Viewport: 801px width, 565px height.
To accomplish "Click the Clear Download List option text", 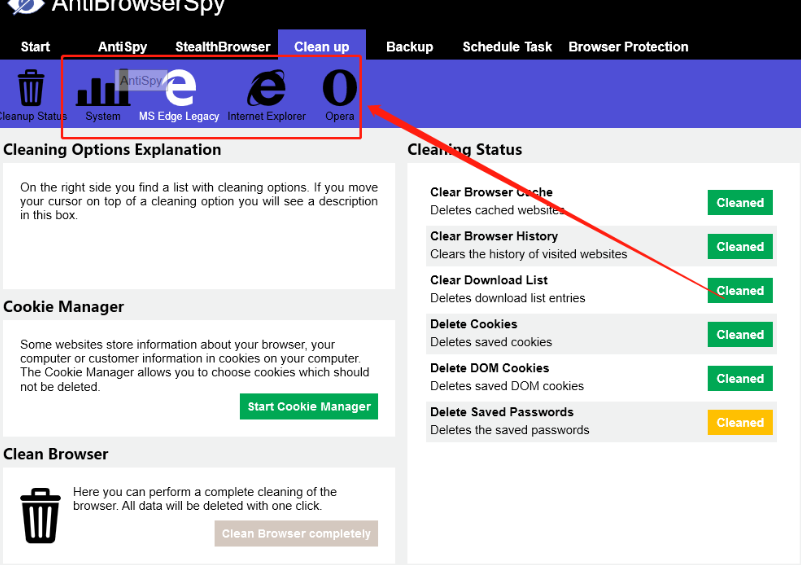I will coord(489,280).
